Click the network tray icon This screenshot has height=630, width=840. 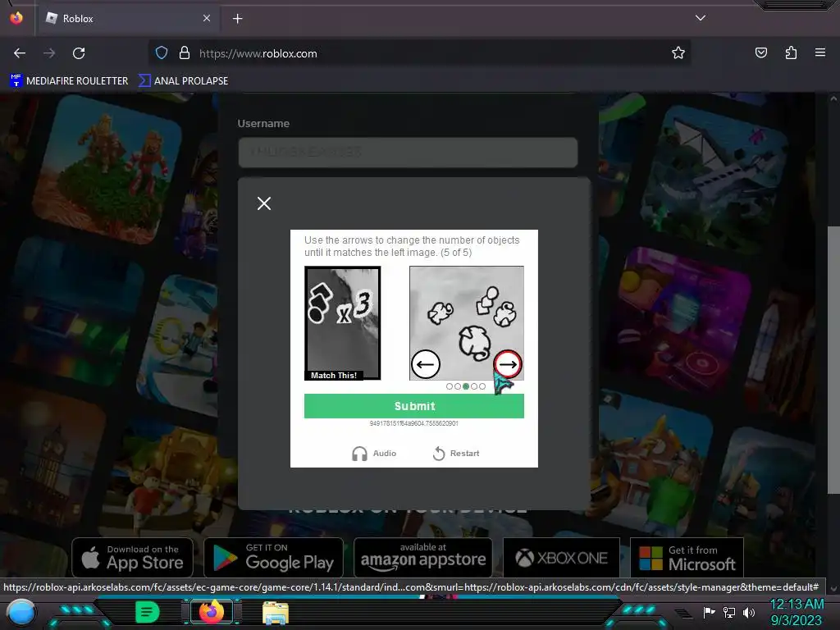click(x=729, y=612)
